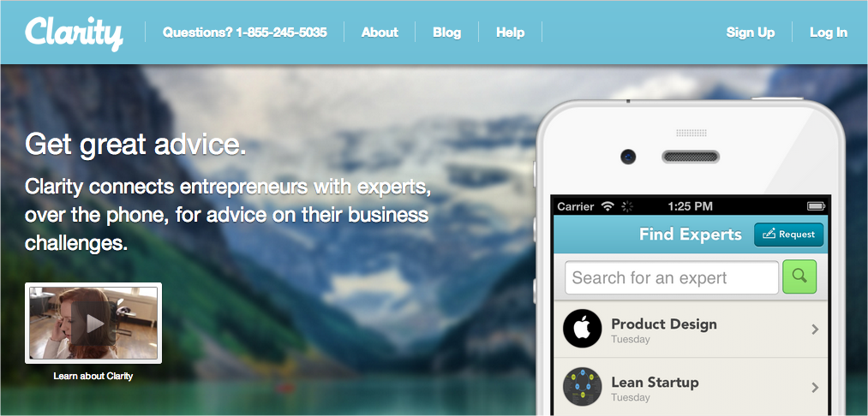Click the Lean Startup round diagram icon
868x416 pixels.
(x=583, y=387)
